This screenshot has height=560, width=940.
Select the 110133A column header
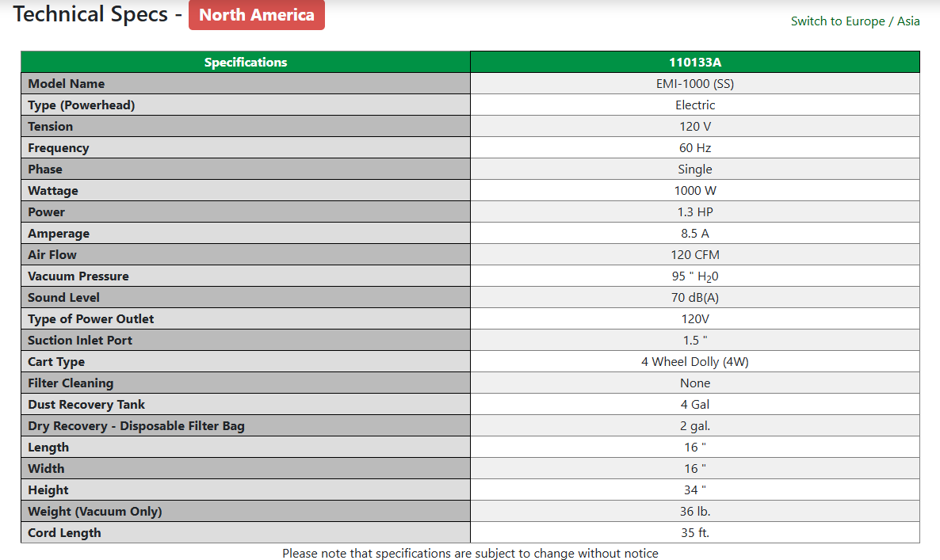695,63
